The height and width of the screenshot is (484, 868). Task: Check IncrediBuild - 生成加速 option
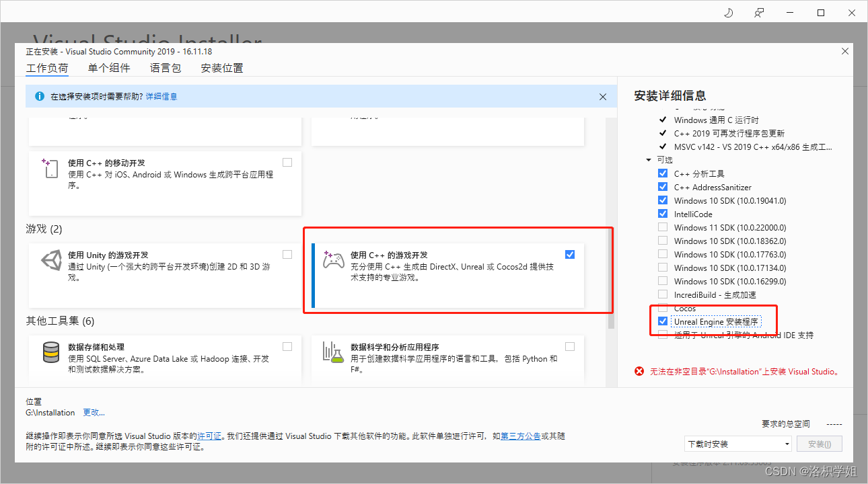(663, 294)
